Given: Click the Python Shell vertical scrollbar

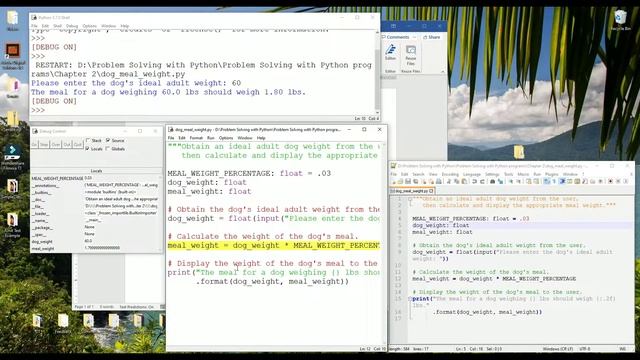Looking at the screenshot, I should [x=378, y=73].
